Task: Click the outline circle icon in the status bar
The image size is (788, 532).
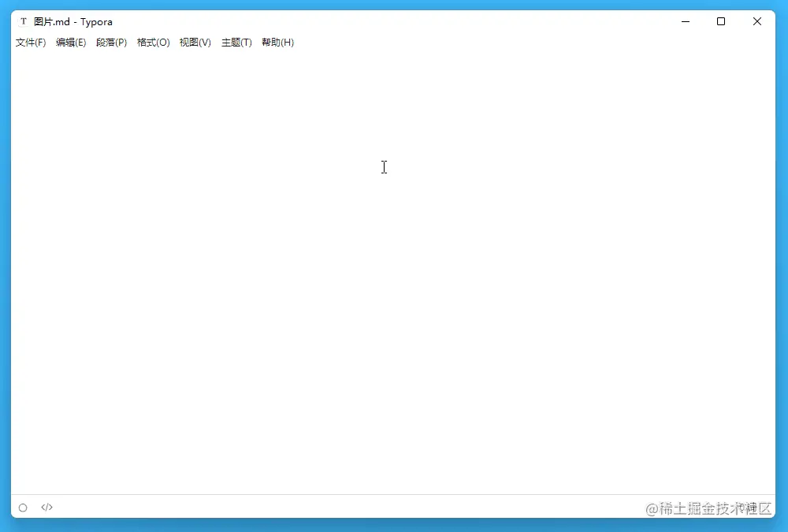Action: [x=23, y=507]
